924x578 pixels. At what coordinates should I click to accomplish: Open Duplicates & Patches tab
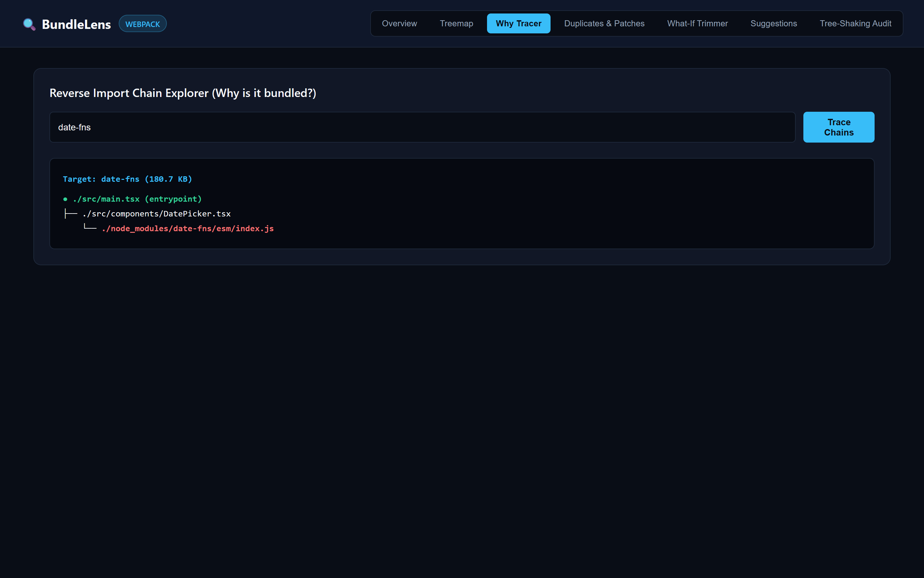pyautogui.click(x=604, y=23)
